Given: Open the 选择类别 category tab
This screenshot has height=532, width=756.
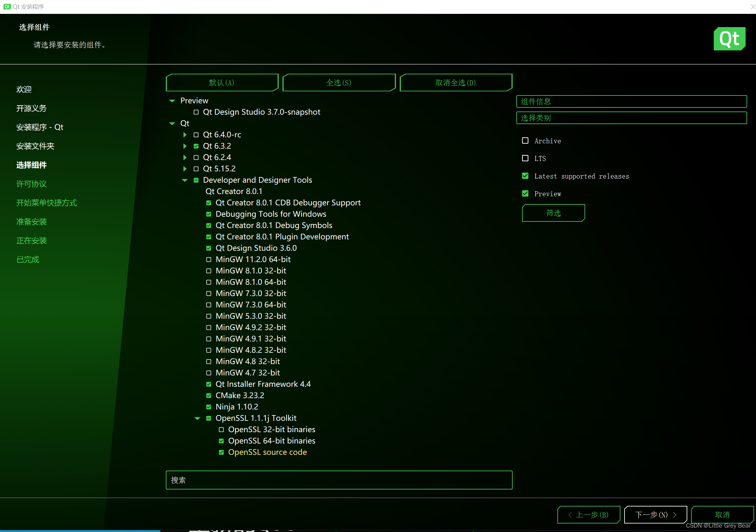Looking at the screenshot, I should pos(631,118).
